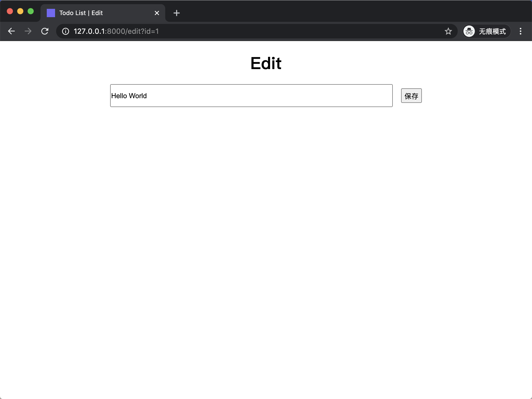Viewport: 532px width, 399px height.
Task: Click the browser back arrow
Action: pos(11,31)
